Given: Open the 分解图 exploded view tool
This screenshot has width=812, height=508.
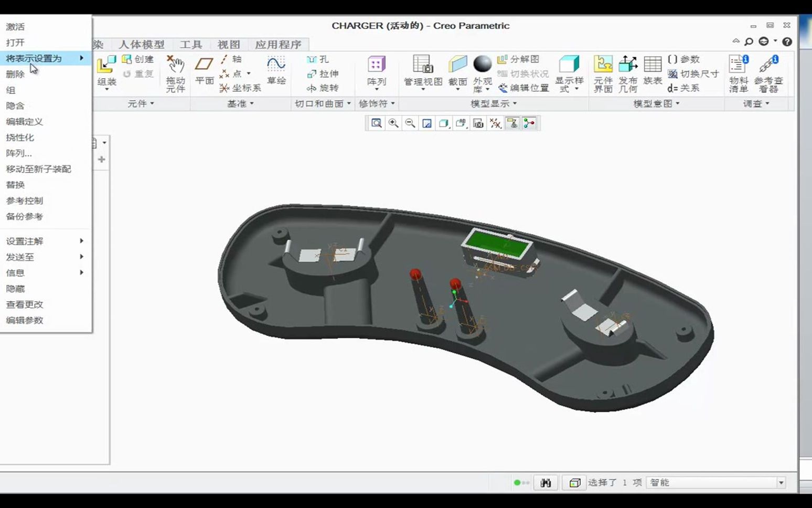Looking at the screenshot, I should point(519,59).
